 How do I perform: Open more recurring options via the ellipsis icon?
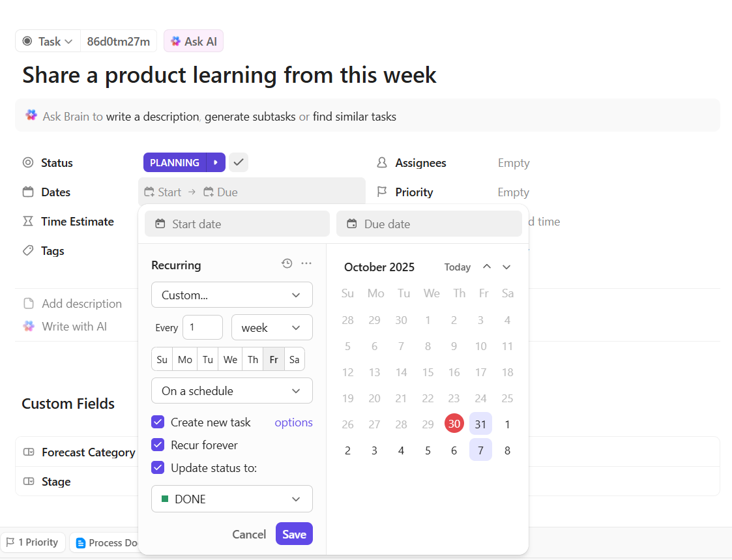pyautogui.click(x=306, y=263)
